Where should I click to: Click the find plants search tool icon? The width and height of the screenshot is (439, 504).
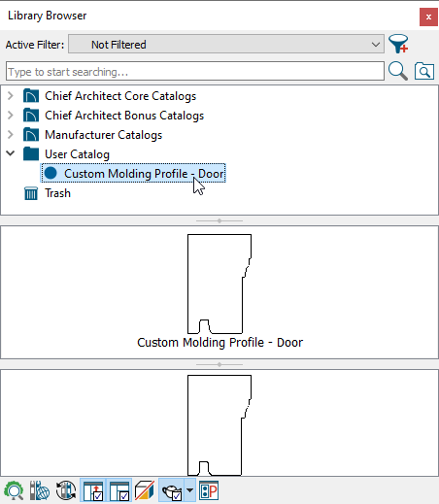(14, 490)
